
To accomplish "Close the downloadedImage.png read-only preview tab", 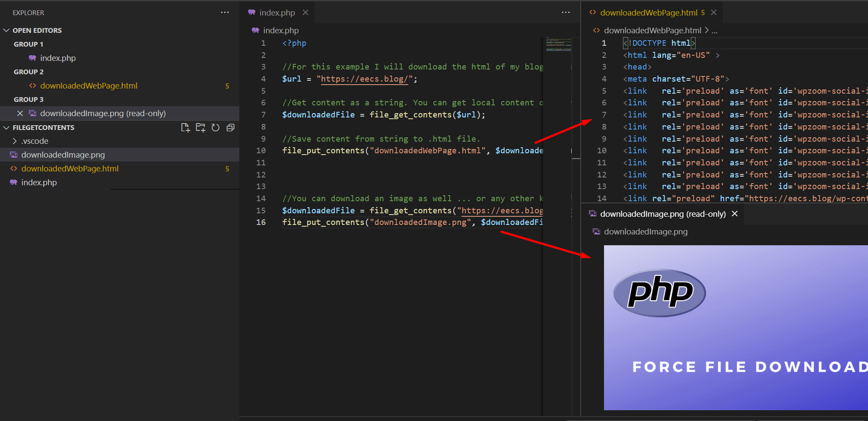I will pos(735,214).
